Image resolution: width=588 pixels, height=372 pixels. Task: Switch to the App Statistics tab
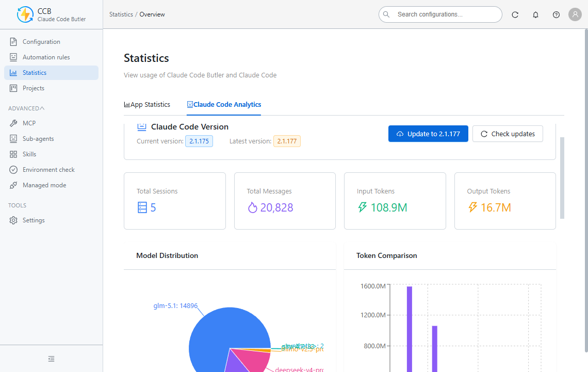pos(147,105)
